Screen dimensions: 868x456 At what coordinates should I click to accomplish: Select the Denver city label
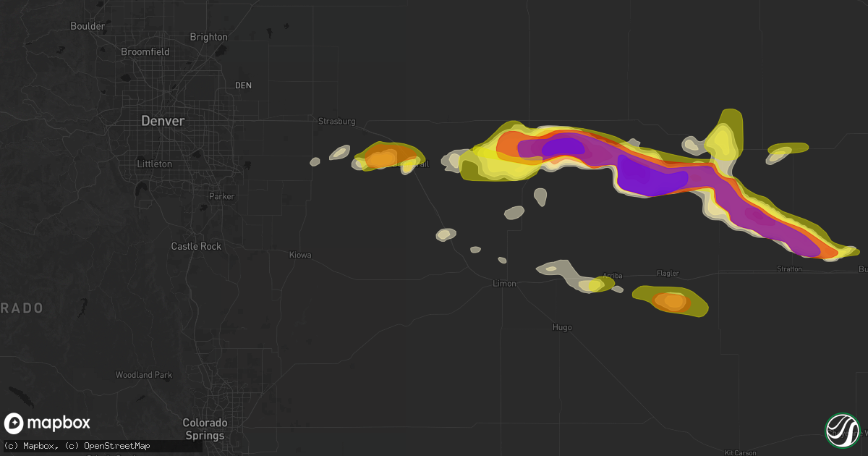[163, 121]
